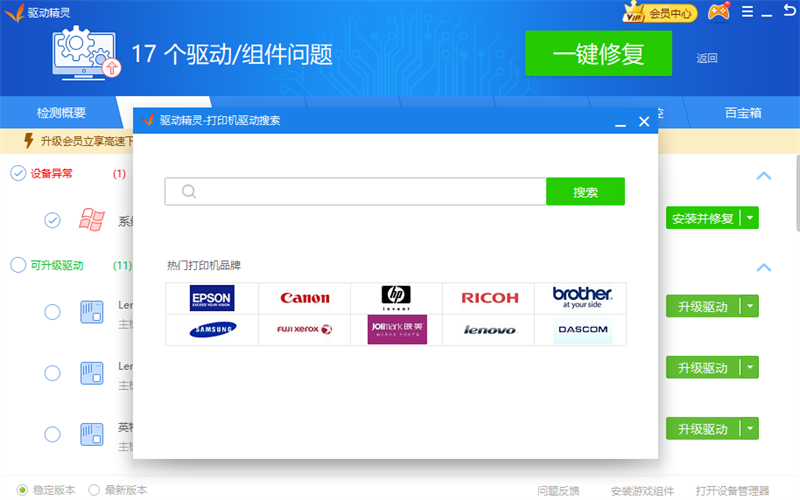
Task: Close the 打印机驱动搜索 dialog
Action: [644, 121]
